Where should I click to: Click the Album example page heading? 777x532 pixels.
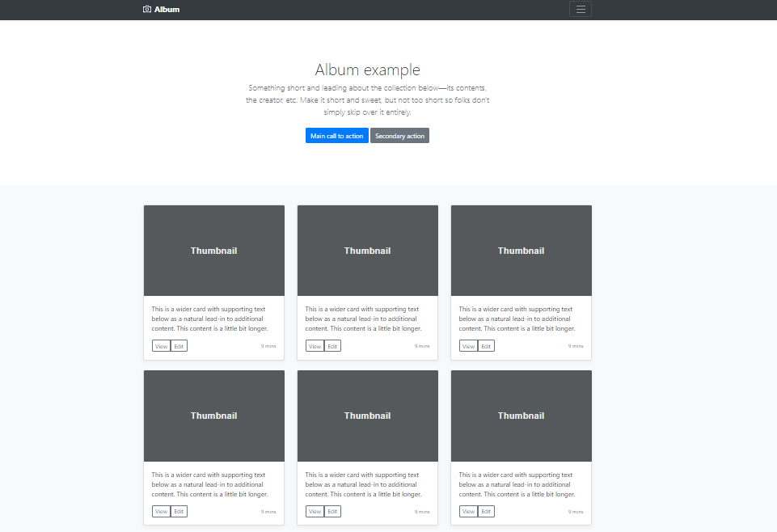click(x=367, y=70)
